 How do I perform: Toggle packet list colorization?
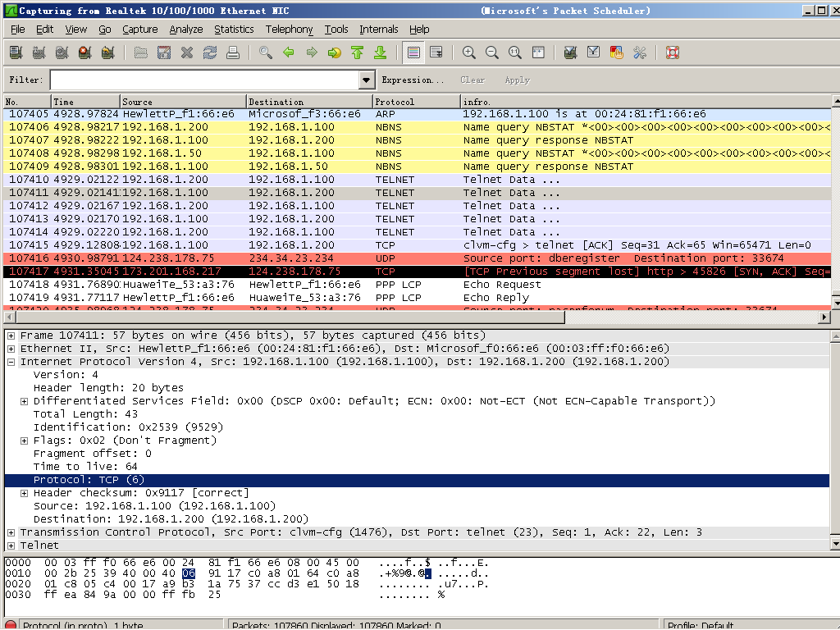413,52
